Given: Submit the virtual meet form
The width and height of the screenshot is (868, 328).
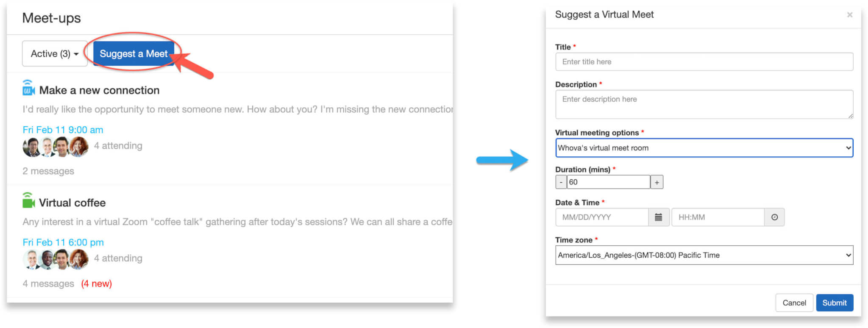Looking at the screenshot, I should point(834,303).
